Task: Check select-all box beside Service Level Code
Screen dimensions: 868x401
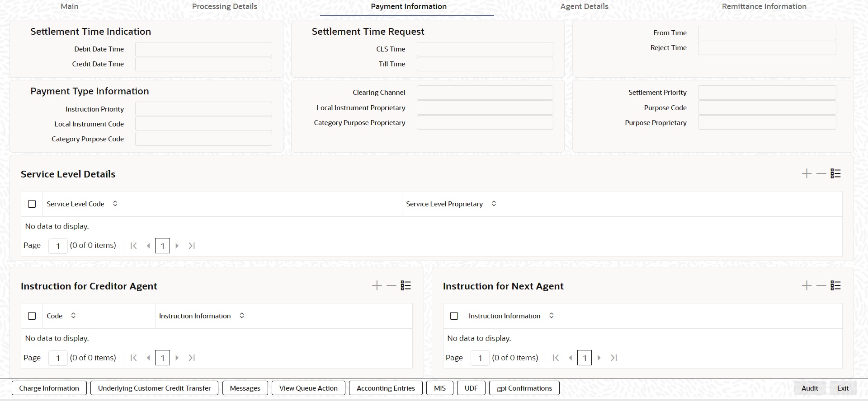Action: pos(32,204)
